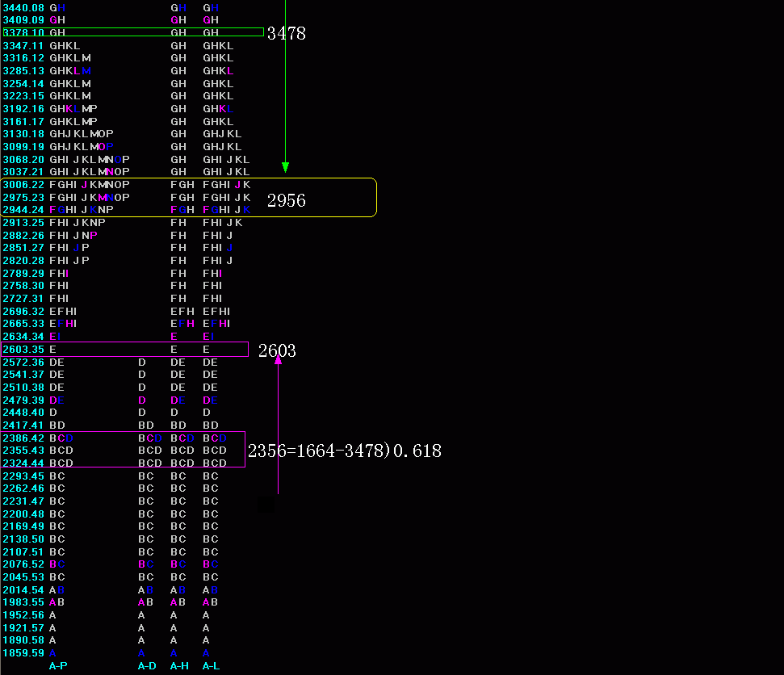This screenshot has height=675, width=784.
Task: Click price label 3037.21
Action: [23, 172]
